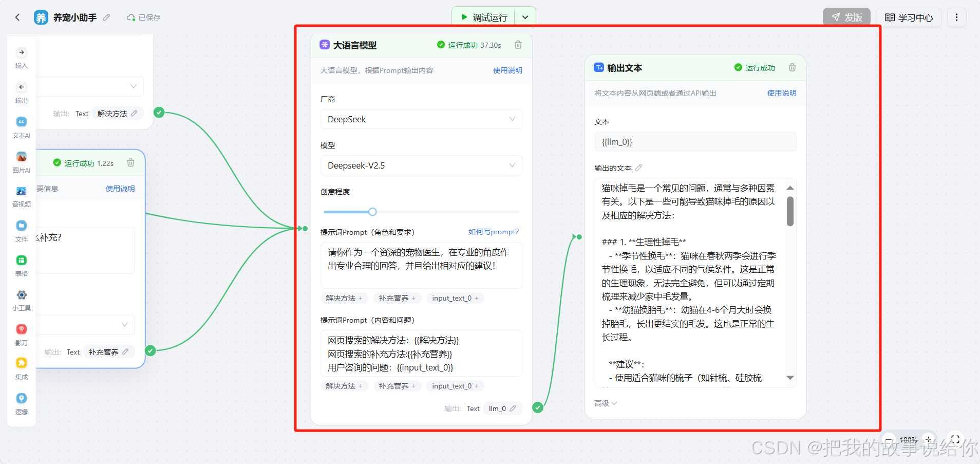980x464 pixels.
Task: Click the fullscreen fit-view icon
Action: tap(955, 439)
